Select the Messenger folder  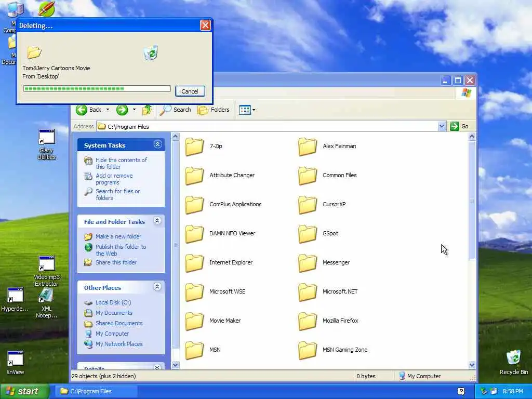pos(324,262)
